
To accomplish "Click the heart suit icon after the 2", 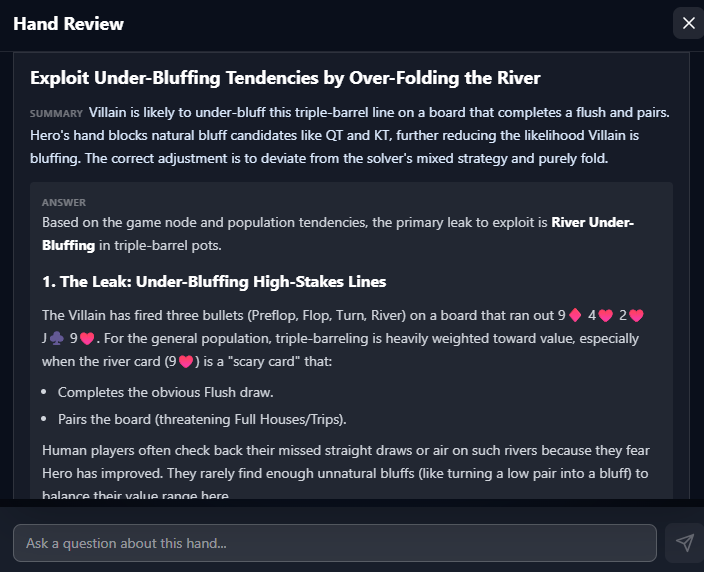I will coord(636,316).
